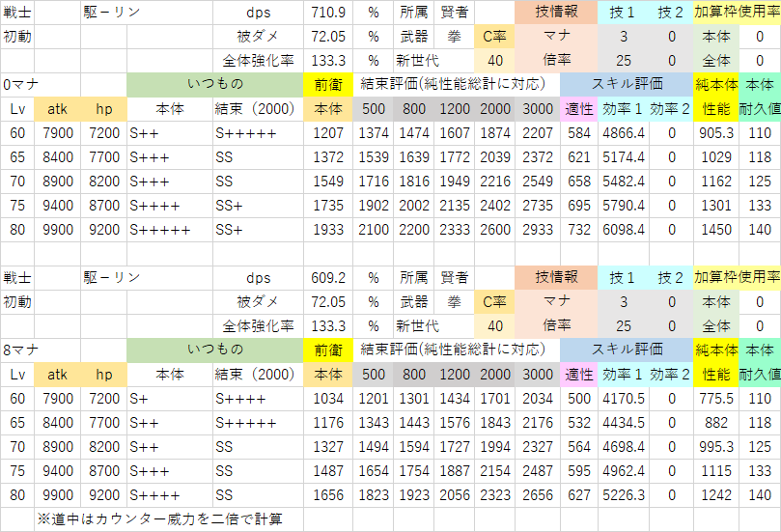The height and width of the screenshot is (532, 781).
Task: Click the 584 aptitude cell
Action: pos(579,133)
